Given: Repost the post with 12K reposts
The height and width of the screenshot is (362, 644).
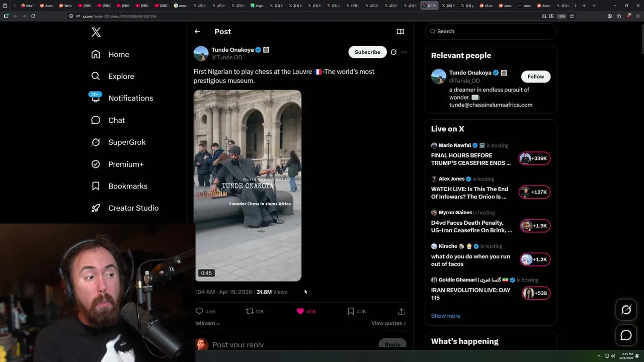Looking at the screenshot, I should [255, 311].
